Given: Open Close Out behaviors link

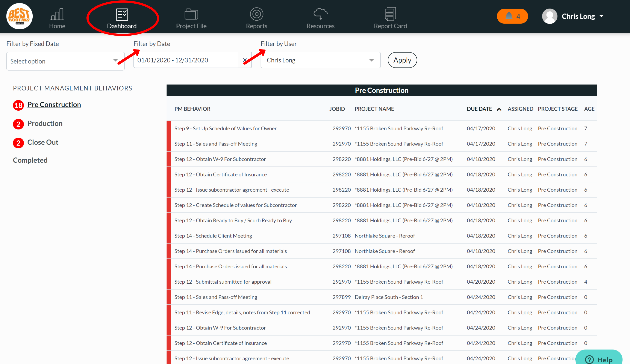Looking at the screenshot, I should pyautogui.click(x=43, y=142).
